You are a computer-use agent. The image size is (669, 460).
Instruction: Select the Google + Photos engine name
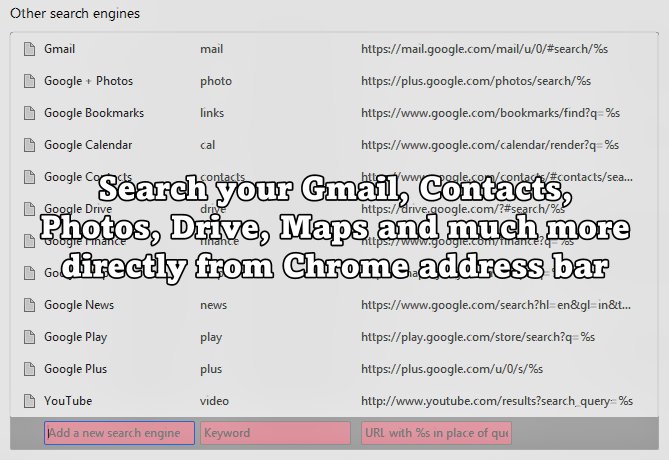89,81
